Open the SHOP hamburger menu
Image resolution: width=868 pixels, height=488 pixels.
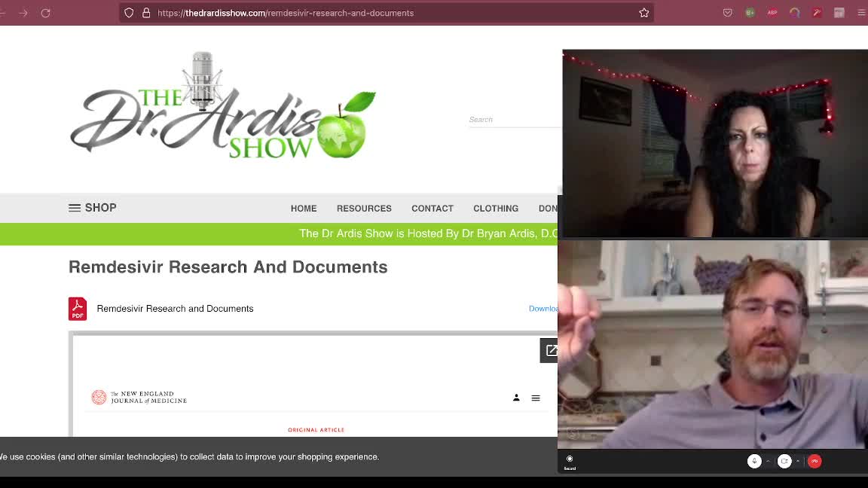pyautogui.click(x=93, y=208)
